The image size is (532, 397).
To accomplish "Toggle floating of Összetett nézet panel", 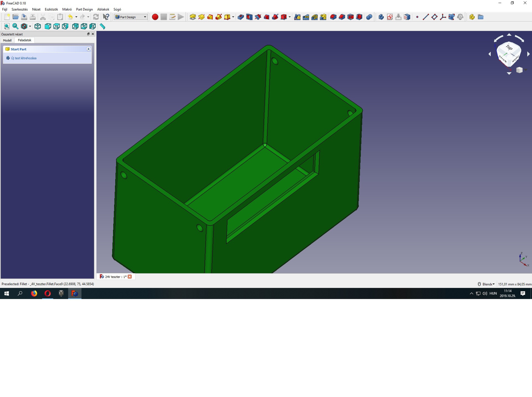I will (x=88, y=34).
